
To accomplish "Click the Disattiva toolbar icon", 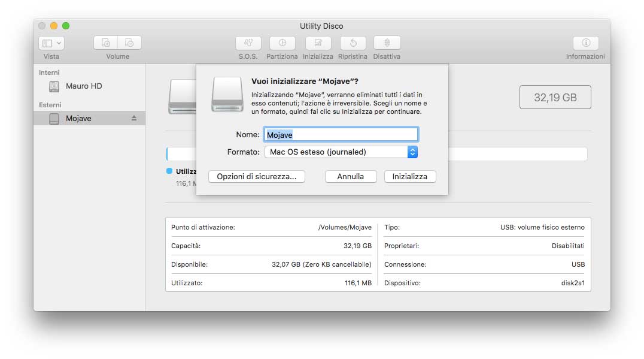I will 387,43.
